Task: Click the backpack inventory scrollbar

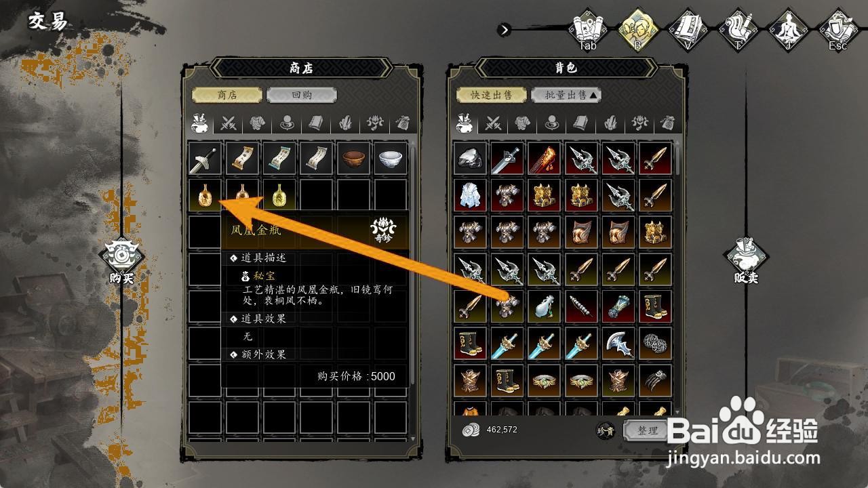Action: coord(676,278)
